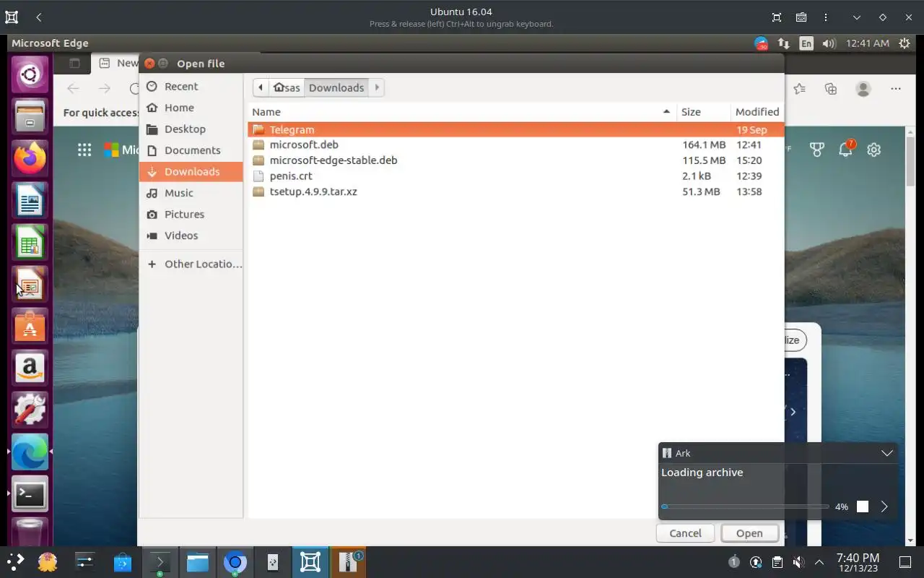Click host volume tray icon
The image size is (924, 578).
click(798, 562)
